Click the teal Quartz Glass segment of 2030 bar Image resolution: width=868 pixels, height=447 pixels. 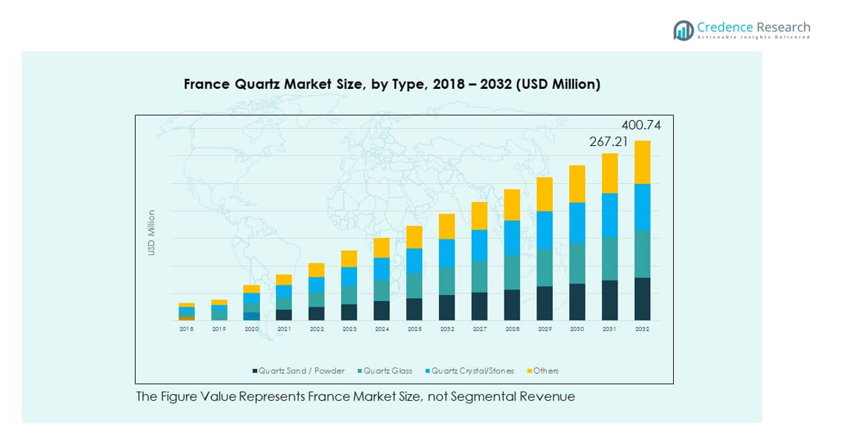point(577,263)
